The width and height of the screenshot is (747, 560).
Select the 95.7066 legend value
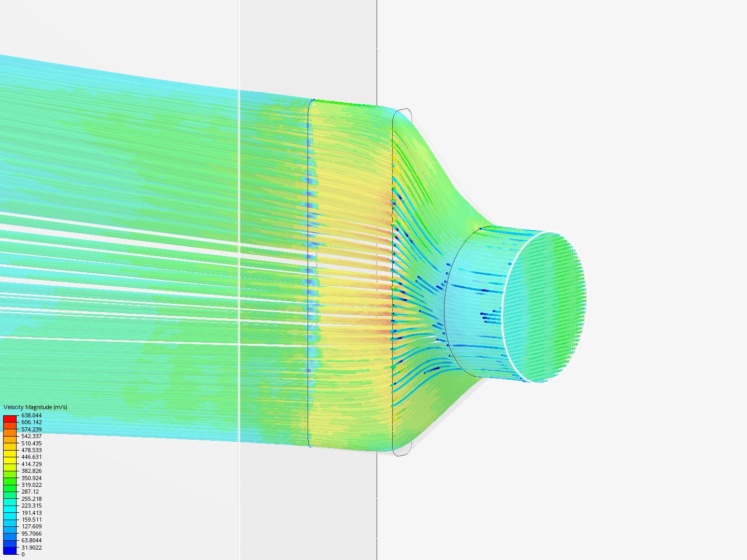(x=31, y=534)
